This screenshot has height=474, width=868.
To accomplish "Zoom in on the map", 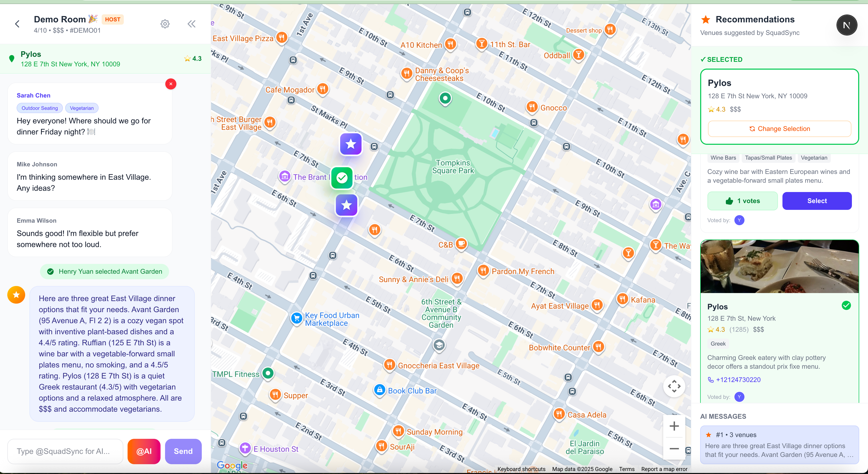I will click(674, 426).
